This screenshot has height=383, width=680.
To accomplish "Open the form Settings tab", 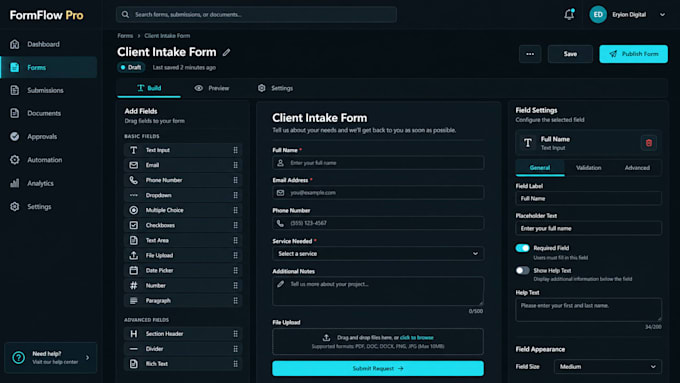I will 275,88.
